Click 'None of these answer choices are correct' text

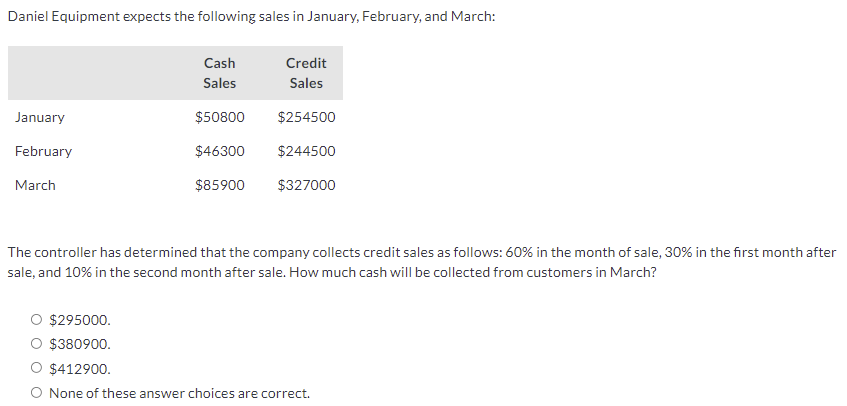[x=179, y=393]
